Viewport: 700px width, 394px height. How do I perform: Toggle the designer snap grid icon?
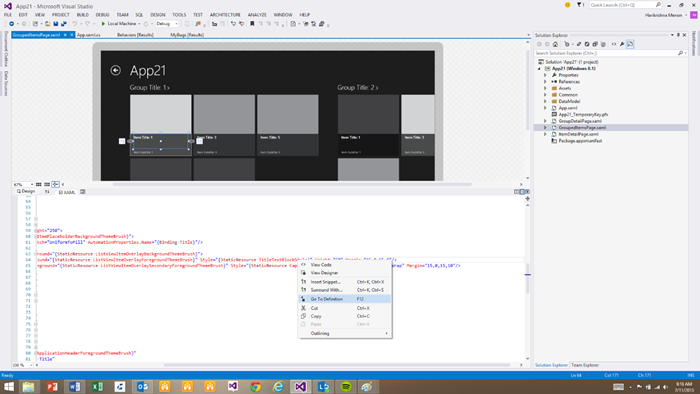(x=39, y=184)
